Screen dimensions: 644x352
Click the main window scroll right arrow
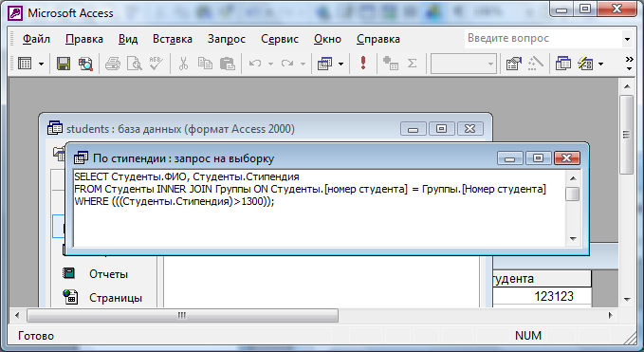point(610,315)
